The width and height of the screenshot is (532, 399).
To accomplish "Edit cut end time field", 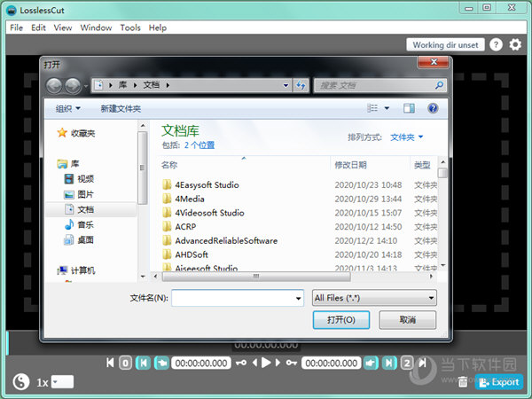I will coord(331,363).
